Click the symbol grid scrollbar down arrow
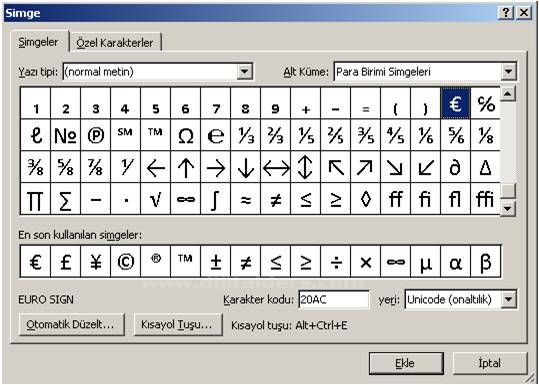This screenshot has width=539, height=385. 508,208
